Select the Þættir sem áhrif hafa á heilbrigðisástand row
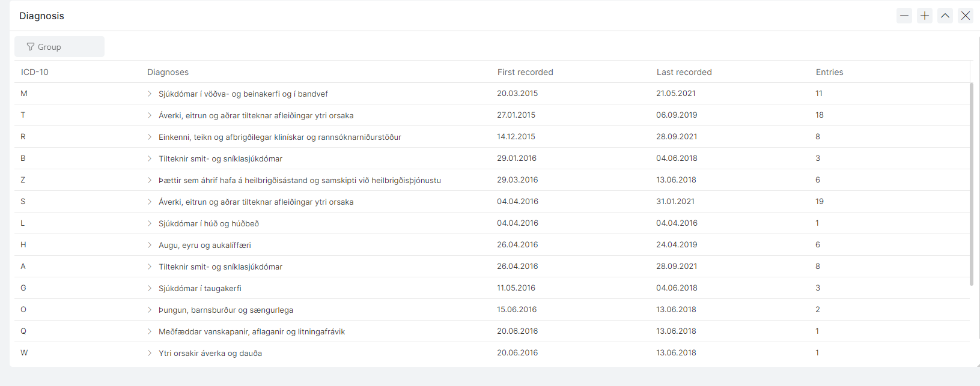The image size is (980, 386). click(x=299, y=180)
